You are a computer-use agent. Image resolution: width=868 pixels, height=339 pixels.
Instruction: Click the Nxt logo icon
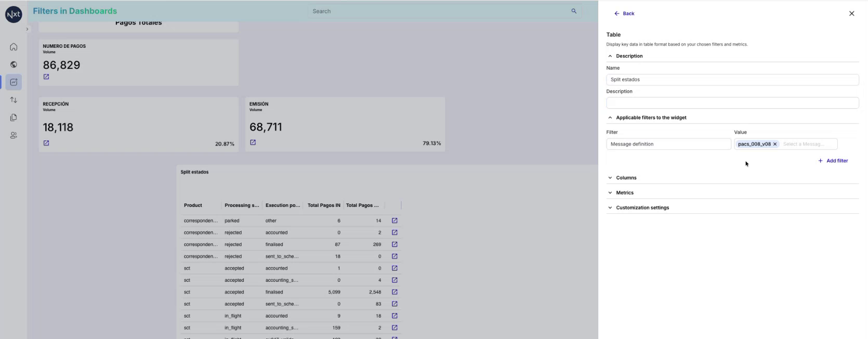pyautogui.click(x=14, y=15)
